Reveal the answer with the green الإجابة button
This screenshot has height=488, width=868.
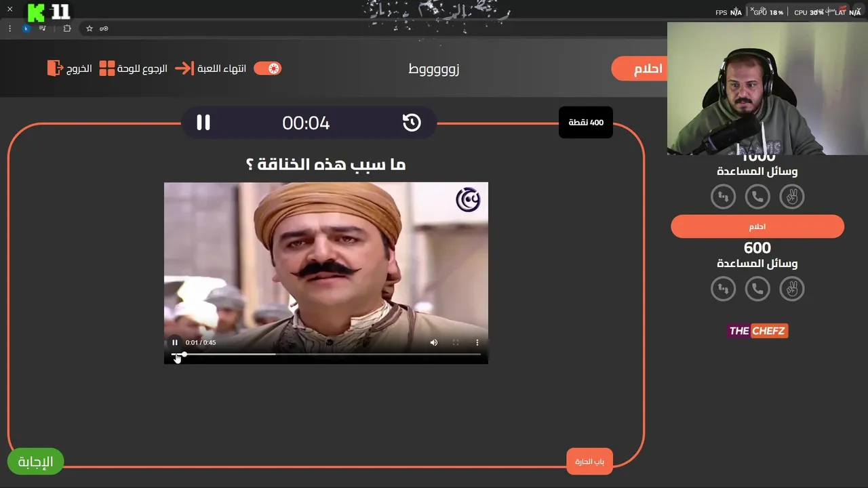pyautogui.click(x=35, y=462)
